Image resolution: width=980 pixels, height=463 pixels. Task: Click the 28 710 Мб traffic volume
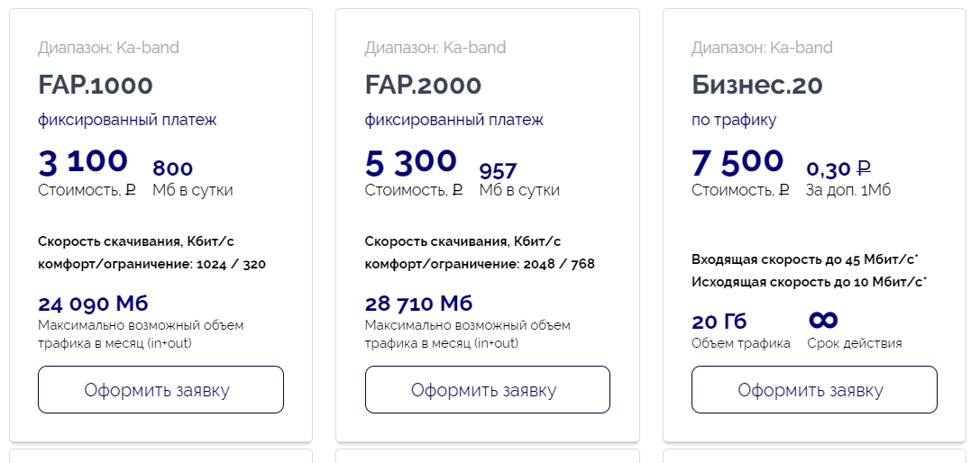[x=418, y=304]
